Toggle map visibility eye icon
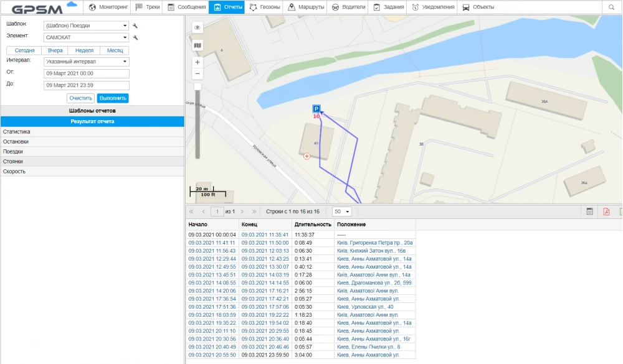 197,28
